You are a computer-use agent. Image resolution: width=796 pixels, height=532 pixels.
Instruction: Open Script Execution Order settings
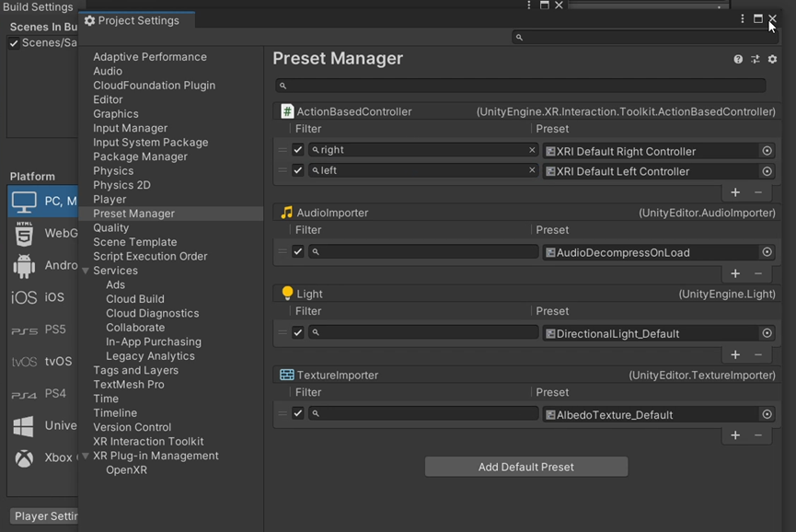(150, 257)
